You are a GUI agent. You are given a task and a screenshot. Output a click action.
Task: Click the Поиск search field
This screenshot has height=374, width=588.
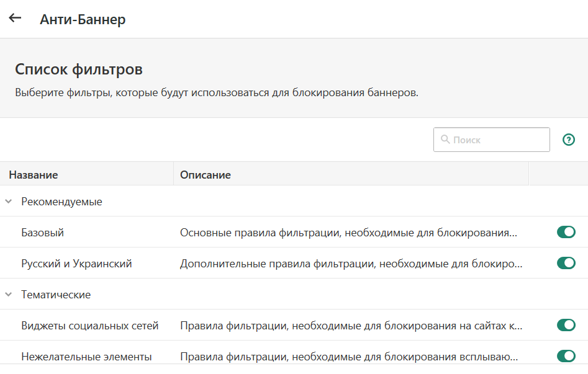coord(497,140)
